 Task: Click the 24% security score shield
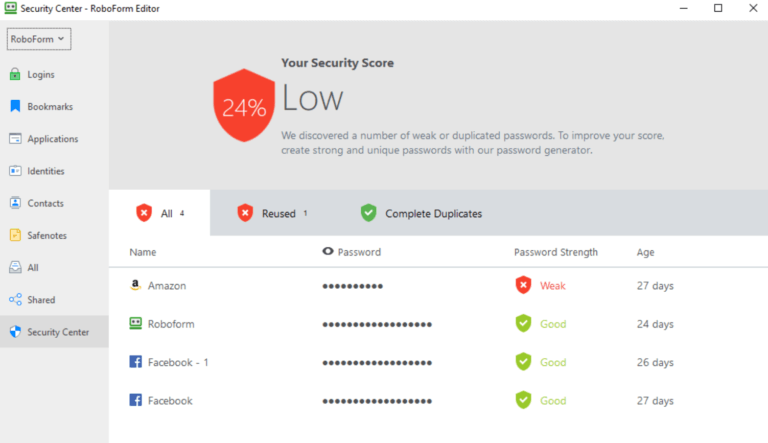point(243,107)
